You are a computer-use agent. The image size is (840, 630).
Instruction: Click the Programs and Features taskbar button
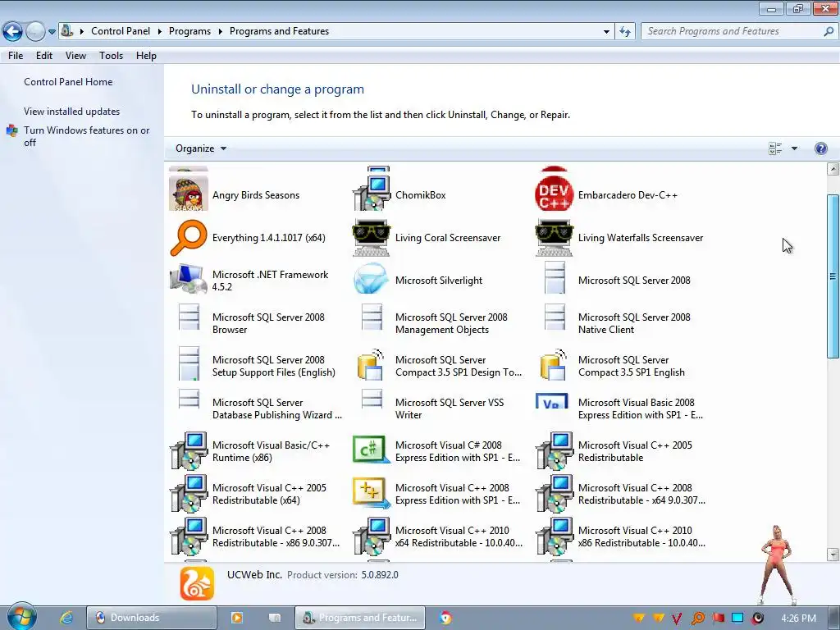[360, 618]
